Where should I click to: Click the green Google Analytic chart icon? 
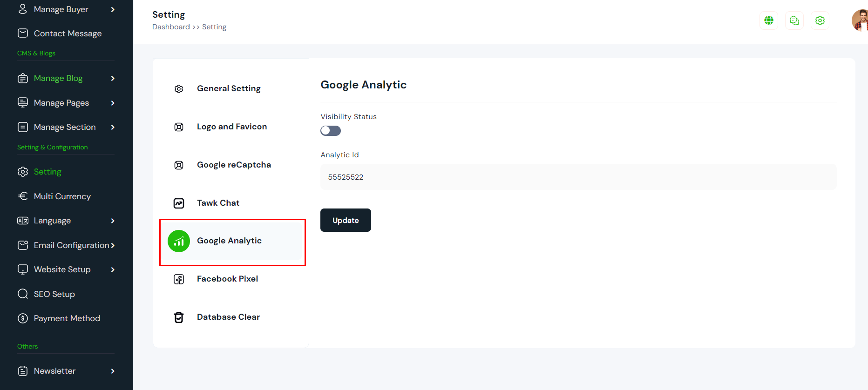(x=179, y=241)
